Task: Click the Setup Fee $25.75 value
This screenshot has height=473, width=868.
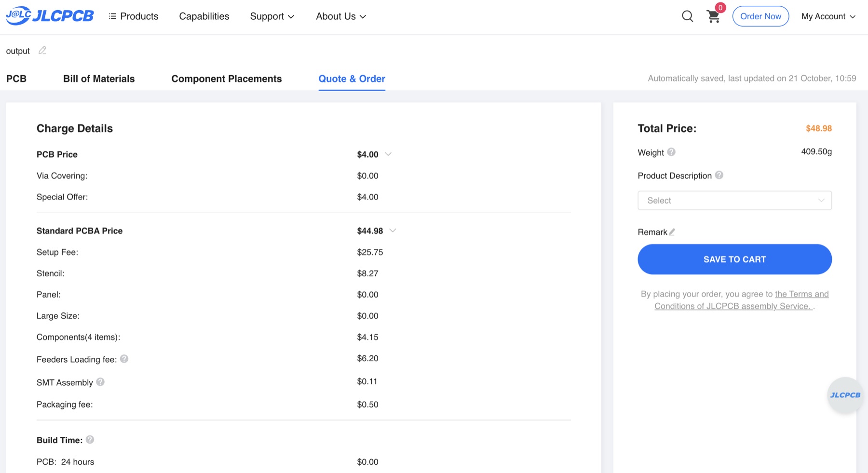Action: pos(370,252)
